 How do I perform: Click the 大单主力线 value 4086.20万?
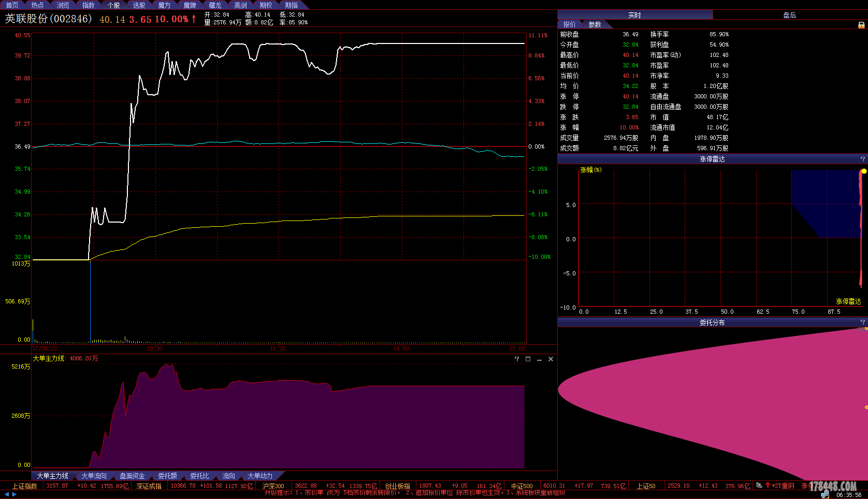click(x=83, y=358)
